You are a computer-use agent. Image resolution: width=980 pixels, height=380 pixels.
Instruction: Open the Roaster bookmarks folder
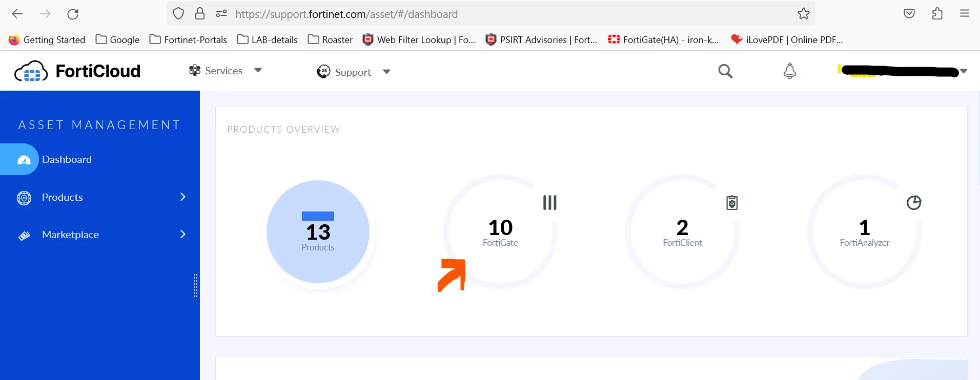[x=331, y=39]
